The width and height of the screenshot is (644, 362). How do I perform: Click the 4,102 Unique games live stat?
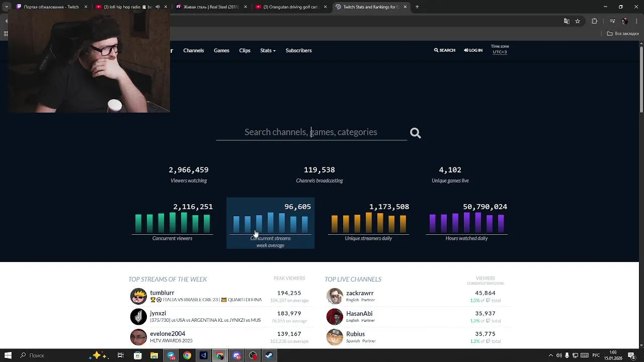[450, 174]
